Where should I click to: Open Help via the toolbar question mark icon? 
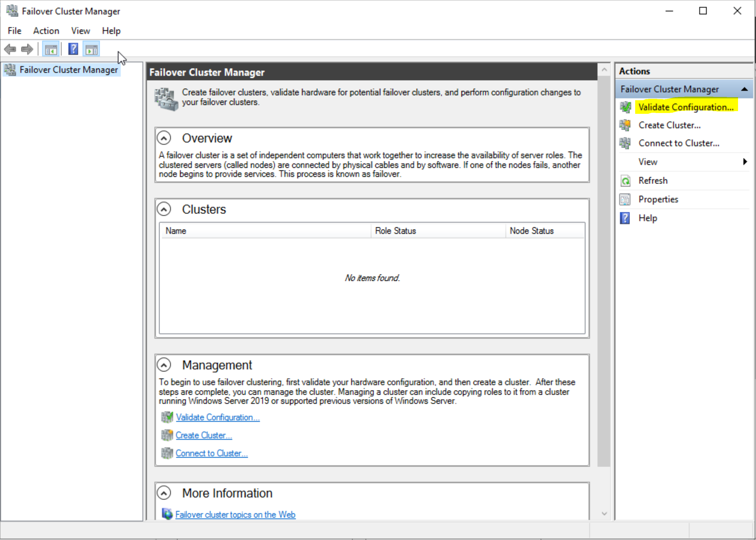tap(73, 49)
